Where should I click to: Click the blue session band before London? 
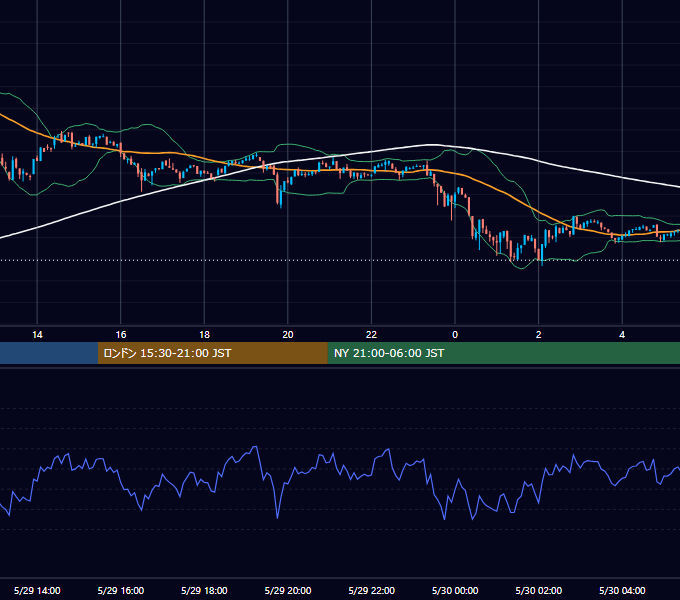(49, 353)
